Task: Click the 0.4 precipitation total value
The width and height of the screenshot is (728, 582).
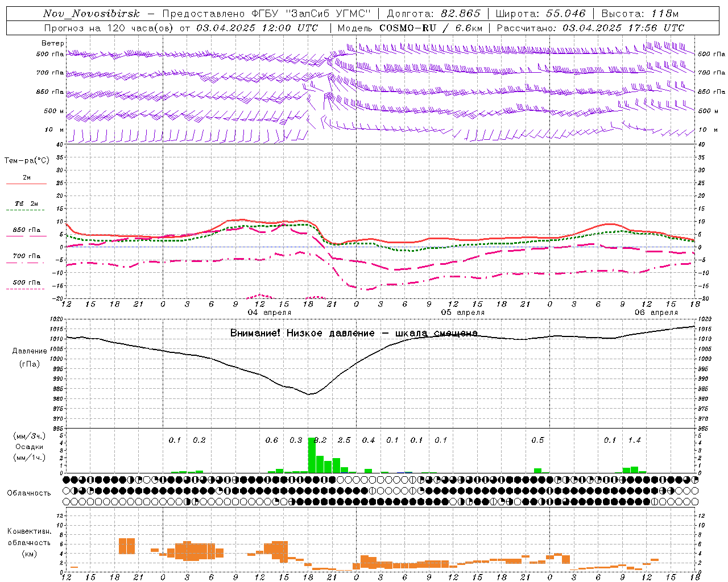Action: [369, 440]
